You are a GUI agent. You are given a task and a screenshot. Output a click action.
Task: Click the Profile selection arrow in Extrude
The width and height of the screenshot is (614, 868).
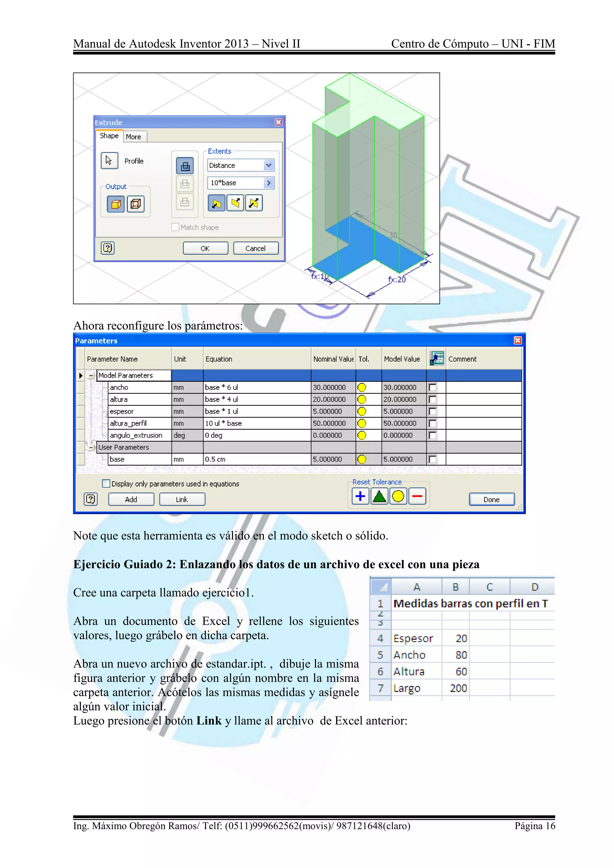pyautogui.click(x=109, y=161)
